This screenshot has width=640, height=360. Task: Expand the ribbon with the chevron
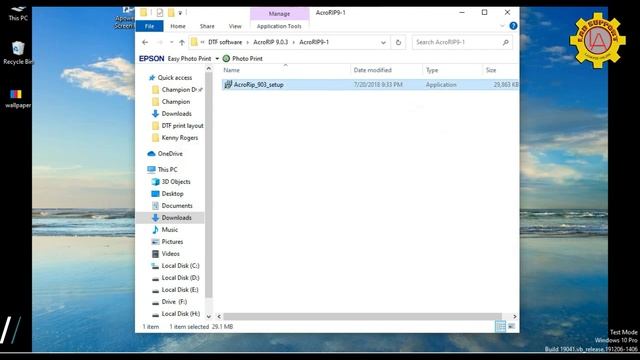[502, 26]
